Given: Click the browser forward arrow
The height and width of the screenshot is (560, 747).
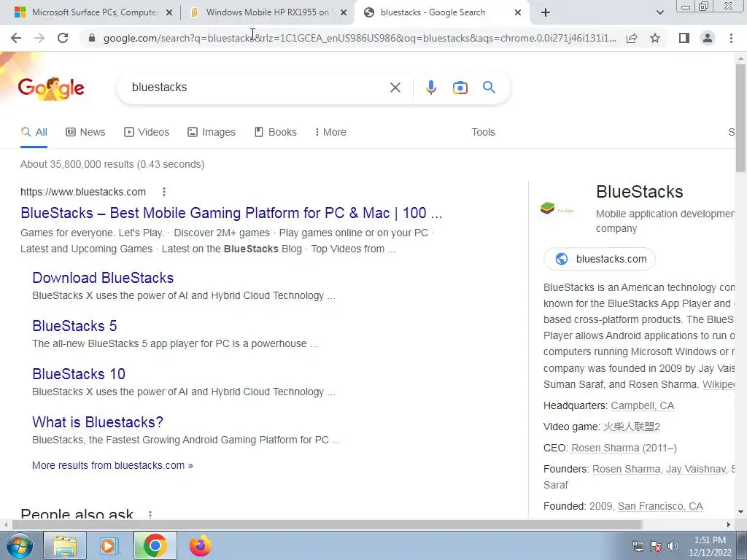Looking at the screenshot, I should click(39, 38).
